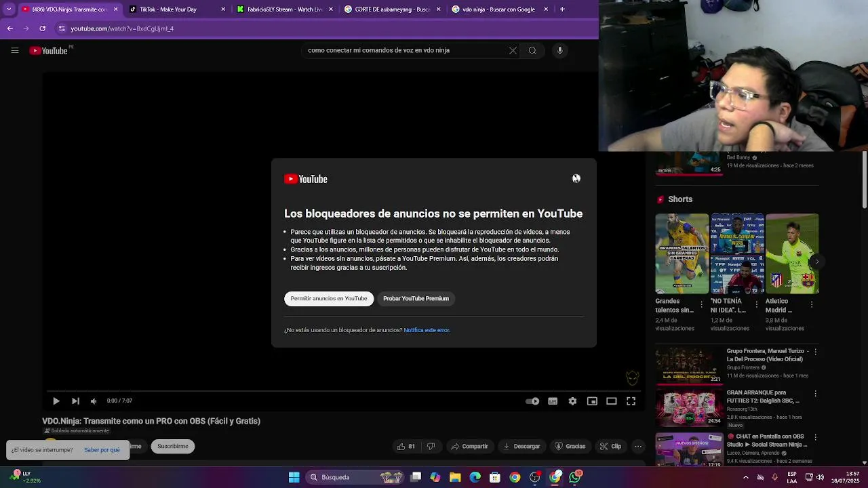Switch to FabricioSLY Stream tab
Screen dimensions: 868x488
285,9
